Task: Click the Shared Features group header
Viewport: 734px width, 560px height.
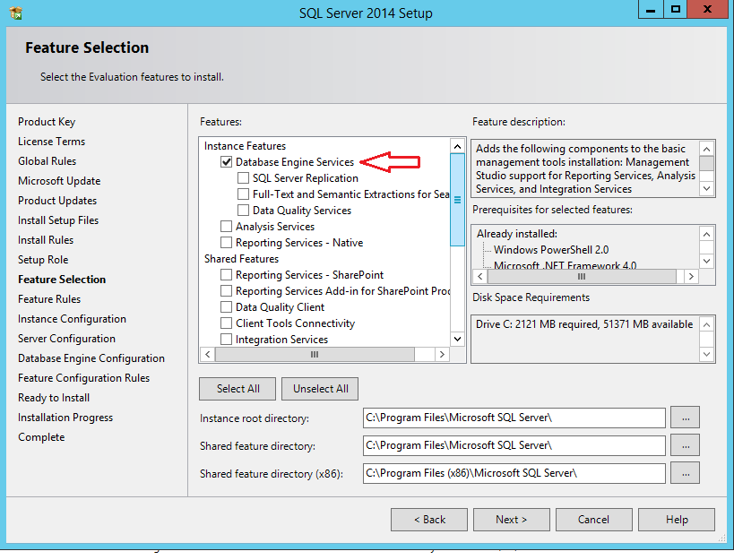Action: coord(241,259)
